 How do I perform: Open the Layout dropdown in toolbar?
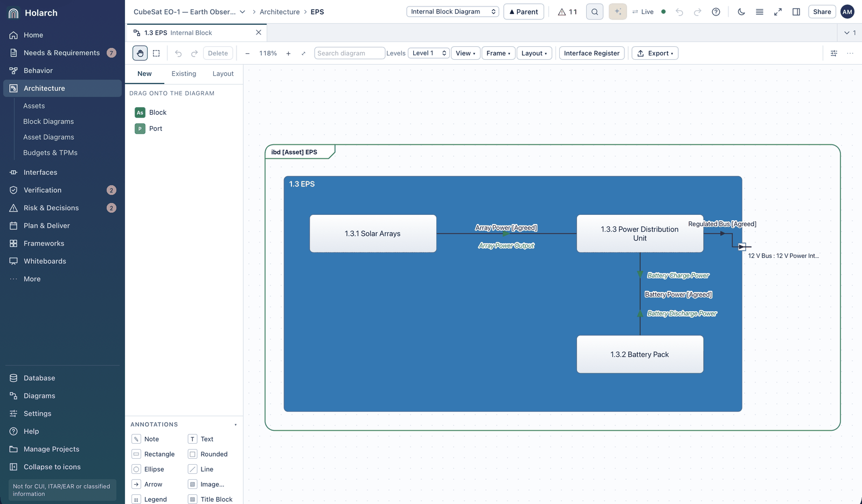(x=534, y=53)
